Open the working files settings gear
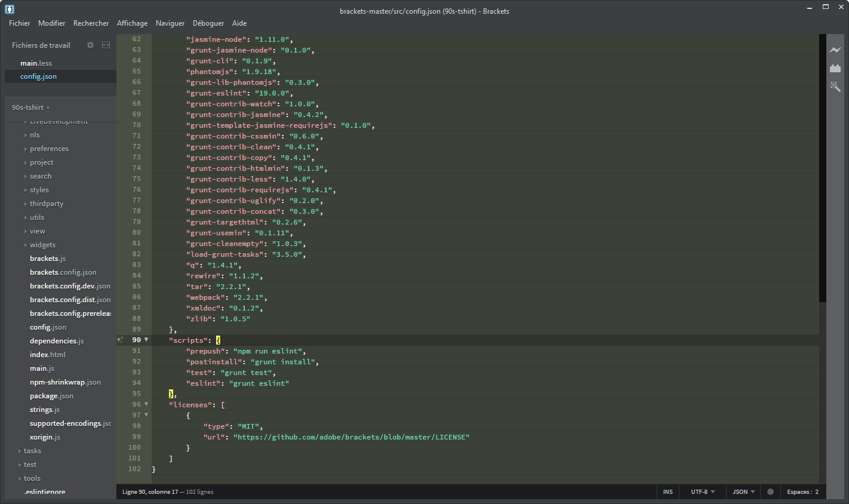This screenshot has width=849, height=504. tap(90, 45)
